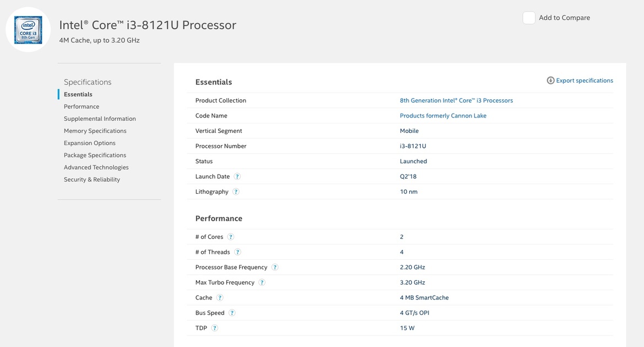Go to Advanced Technologies section

[x=96, y=167]
